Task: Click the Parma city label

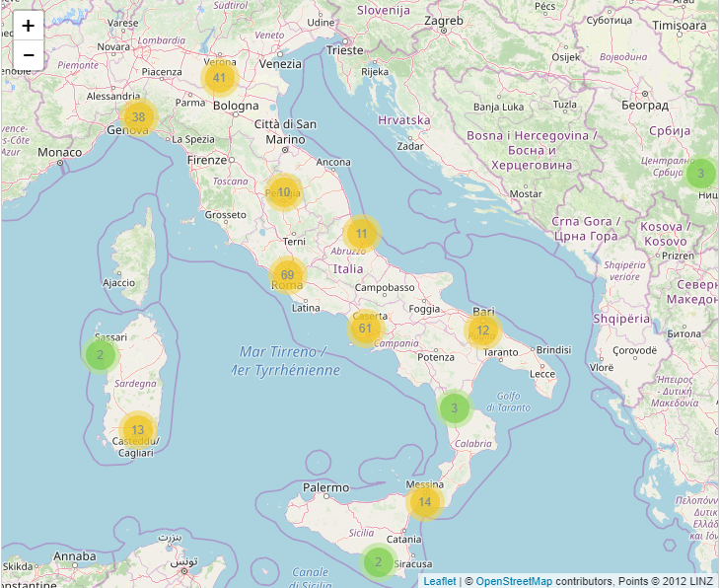Action: pyautogui.click(x=190, y=103)
